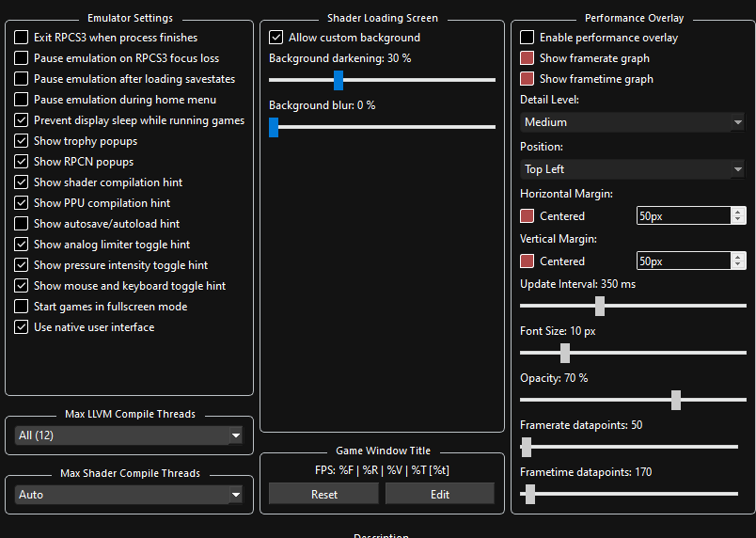Click Framerate datapoints slider handle
756x538 pixels.
point(527,448)
